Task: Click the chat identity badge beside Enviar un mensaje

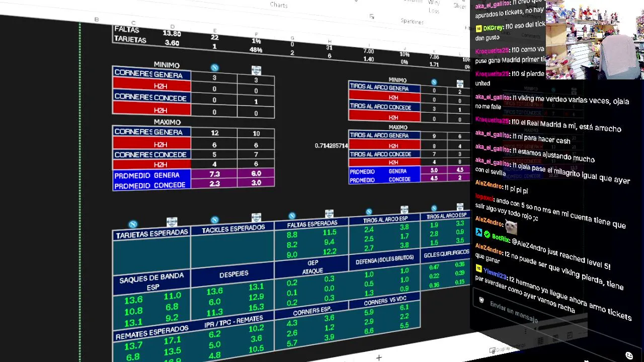Action: click(x=481, y=300)
